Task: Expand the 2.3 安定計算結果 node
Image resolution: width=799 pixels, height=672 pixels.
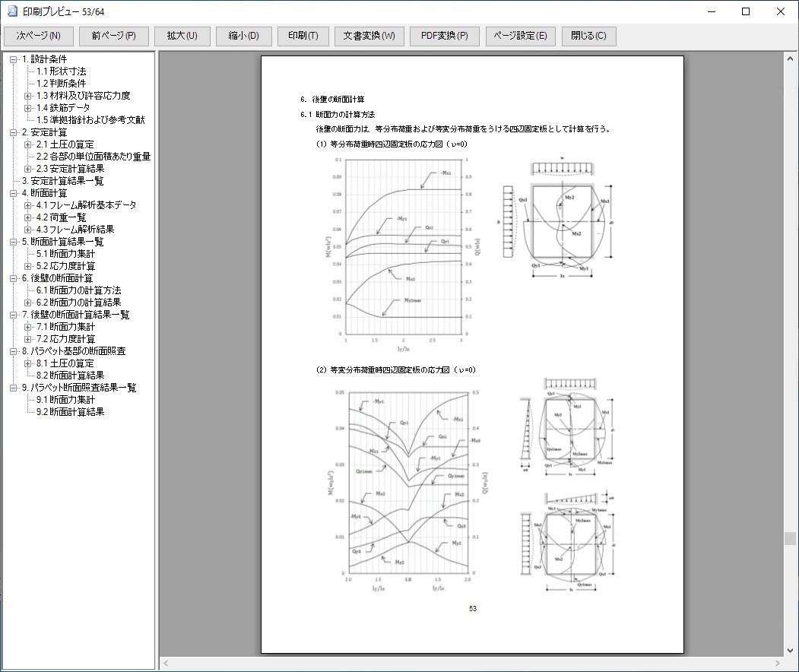Action: click(x=28, y=169)
